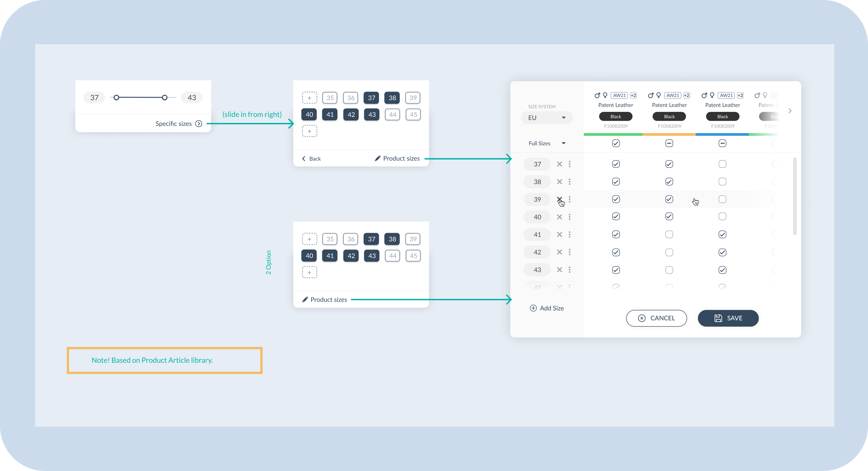
Task: Open the EU size system dropdown
Action: coord(547,118)
